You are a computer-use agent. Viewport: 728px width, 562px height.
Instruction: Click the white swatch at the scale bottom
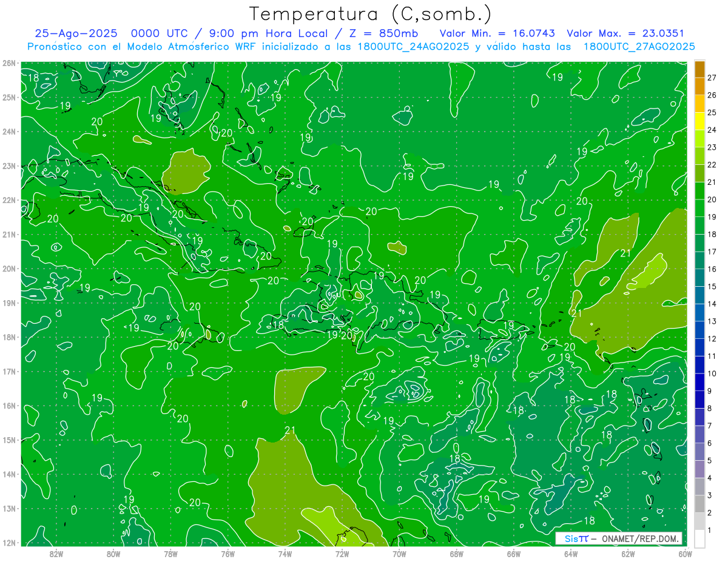pos(699,538)
